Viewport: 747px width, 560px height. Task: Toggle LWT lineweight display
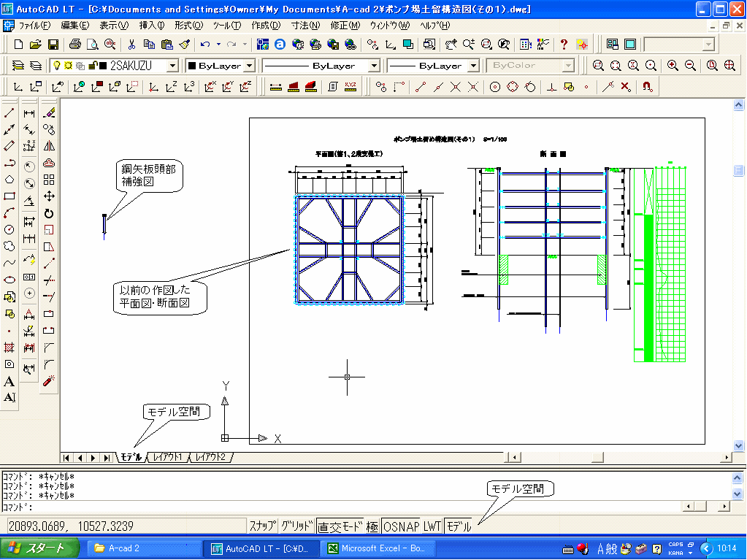pyautogui.click(x=432, y=526)
